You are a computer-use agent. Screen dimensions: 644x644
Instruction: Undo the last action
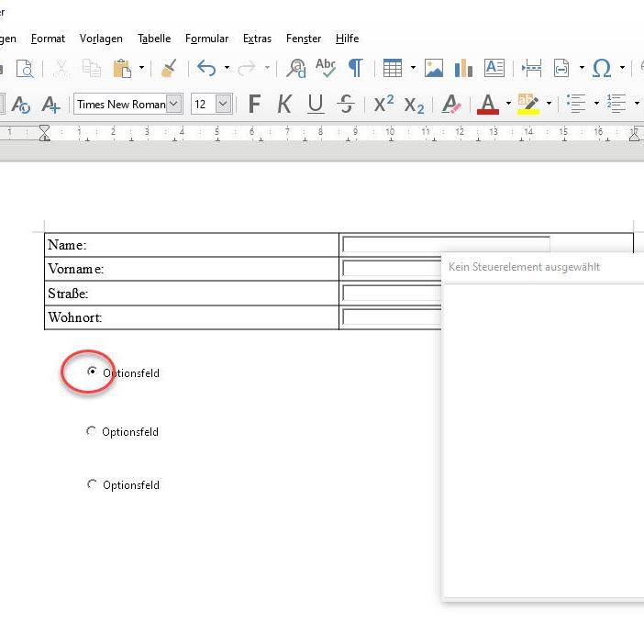tap(206, 68)
